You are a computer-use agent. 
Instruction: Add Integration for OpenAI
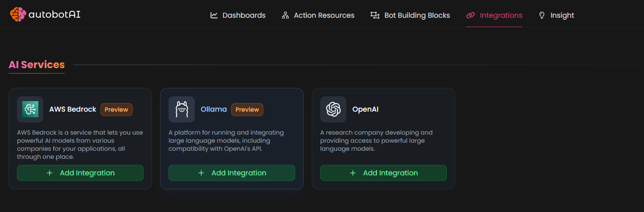(383, 173)
